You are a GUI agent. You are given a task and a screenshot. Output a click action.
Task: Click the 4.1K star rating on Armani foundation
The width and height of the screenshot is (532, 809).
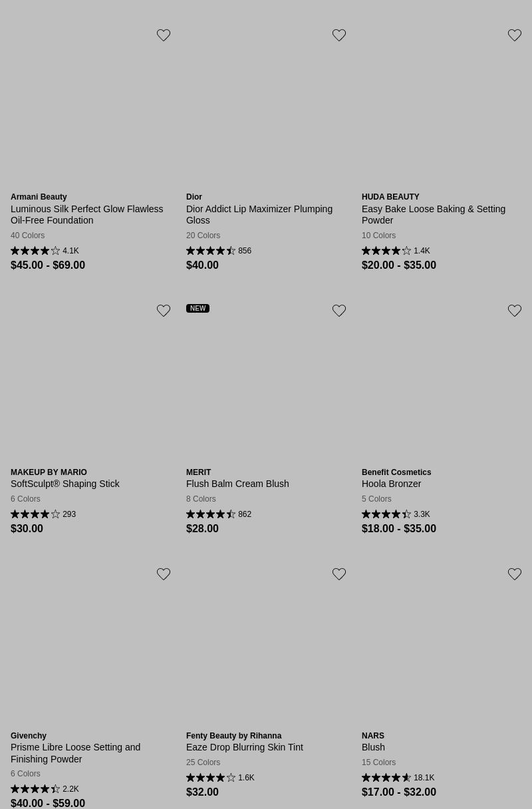(x=45, y=251)
